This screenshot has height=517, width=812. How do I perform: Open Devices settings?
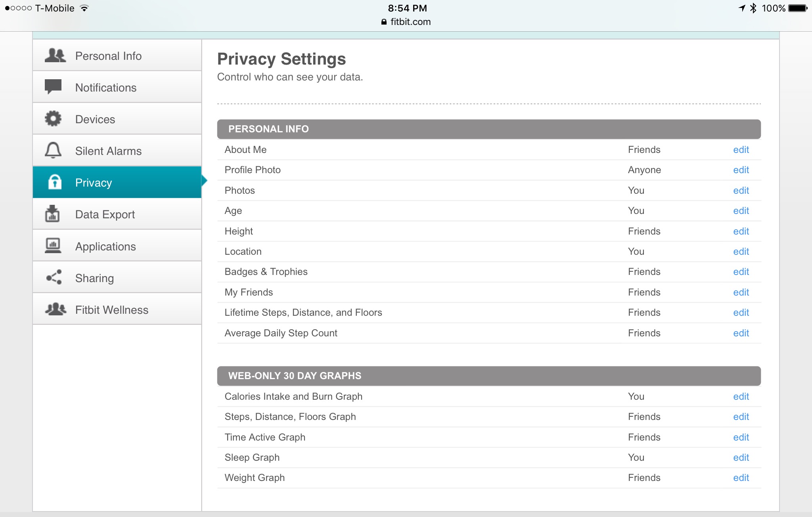(117, 119)
